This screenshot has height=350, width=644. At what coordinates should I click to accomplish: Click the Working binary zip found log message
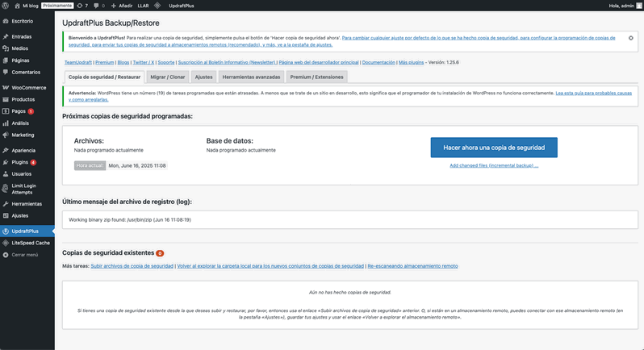click(130, 220)
